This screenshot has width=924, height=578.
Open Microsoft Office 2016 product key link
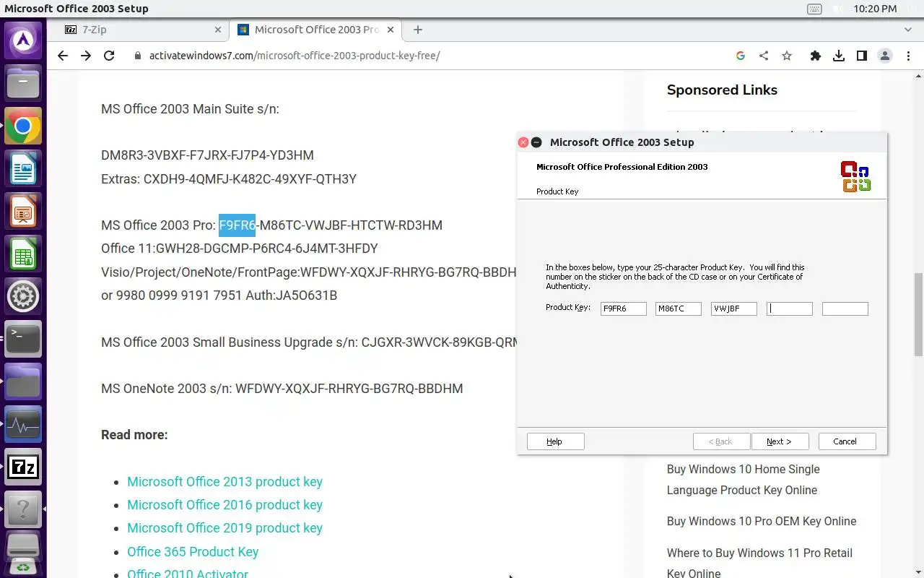pyautogui.click(x=225, y=505)
